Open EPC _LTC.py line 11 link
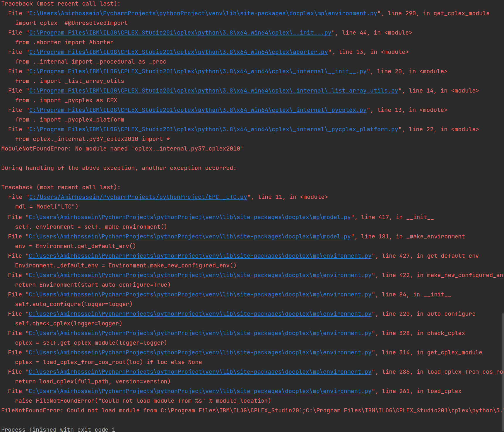This screenshot has width=504, height=432. (x=137, y=197)
